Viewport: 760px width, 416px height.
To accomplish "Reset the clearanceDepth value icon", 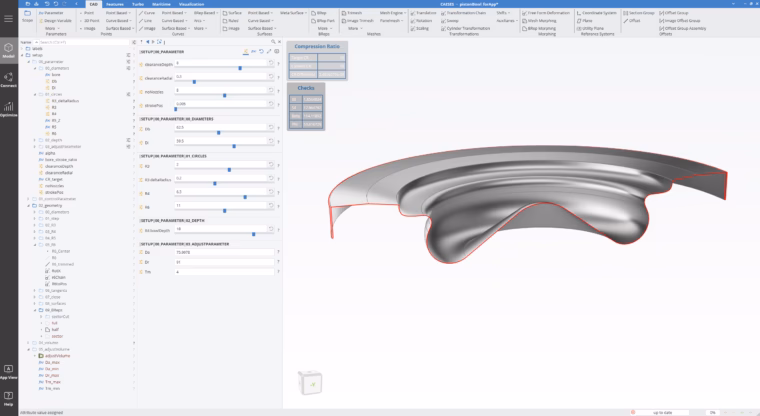I will pos(271,63).
